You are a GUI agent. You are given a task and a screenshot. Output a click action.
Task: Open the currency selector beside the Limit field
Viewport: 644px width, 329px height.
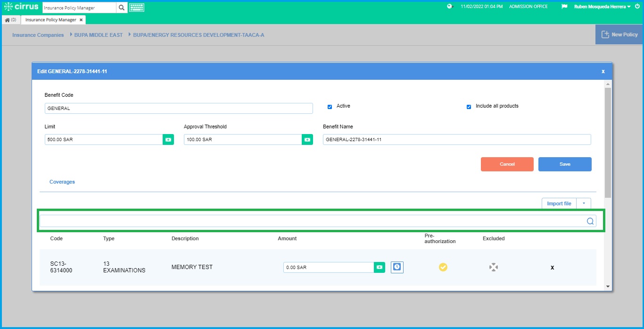[x=168, y=139]
